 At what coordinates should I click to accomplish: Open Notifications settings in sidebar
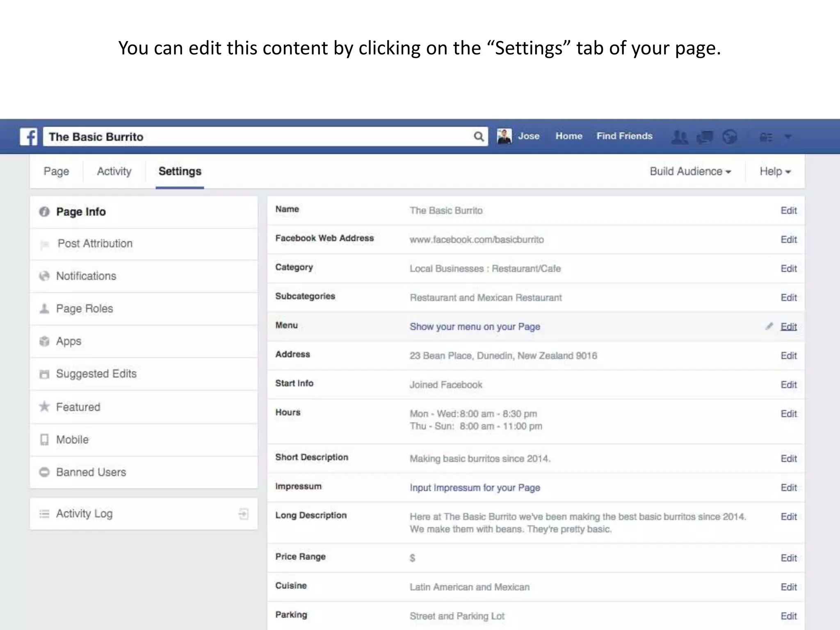(x=144, y=276)
